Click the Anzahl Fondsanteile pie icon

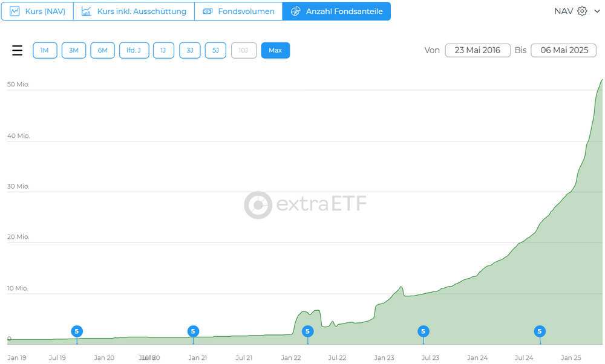point(295,11)
